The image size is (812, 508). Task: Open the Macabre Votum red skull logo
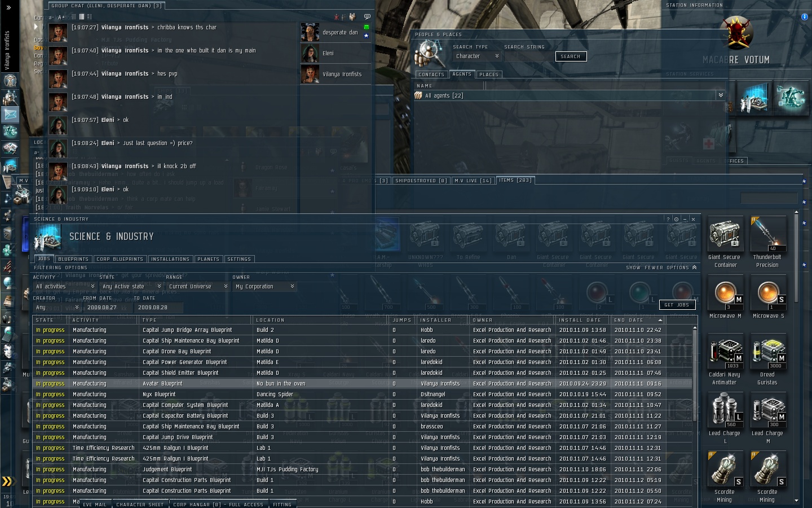coord(736,33)
